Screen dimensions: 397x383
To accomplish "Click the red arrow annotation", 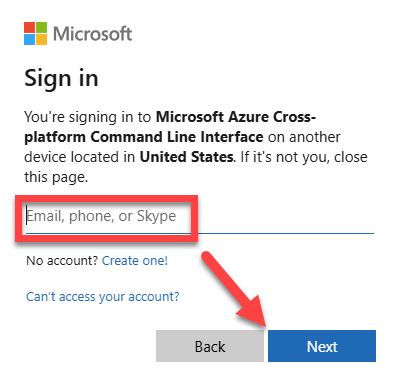I will point(235,289).
